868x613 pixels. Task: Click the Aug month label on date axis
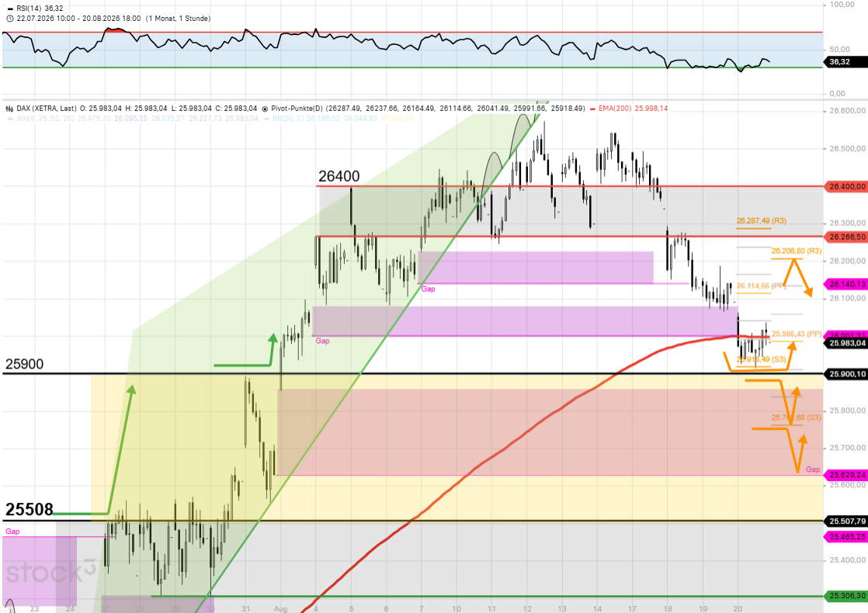[280, 609]
